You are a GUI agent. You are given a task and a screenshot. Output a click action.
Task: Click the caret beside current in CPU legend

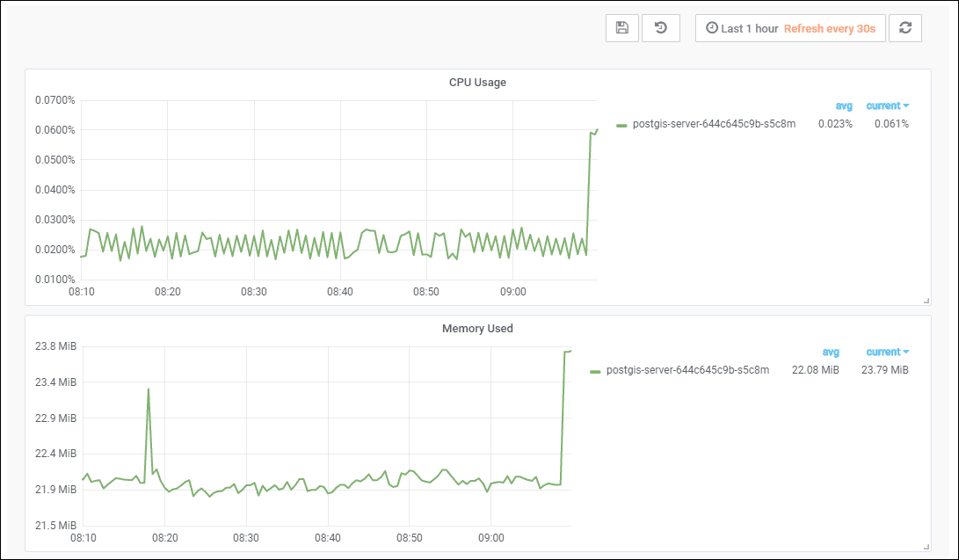906,105
